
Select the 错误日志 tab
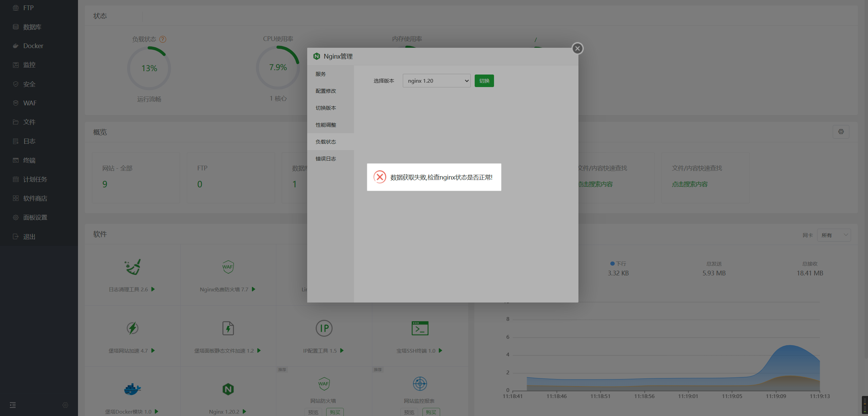coord(331,159)
